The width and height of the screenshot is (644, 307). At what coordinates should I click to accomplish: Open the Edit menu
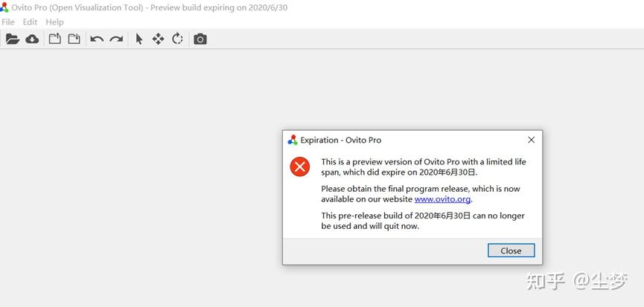pos(30,22)
